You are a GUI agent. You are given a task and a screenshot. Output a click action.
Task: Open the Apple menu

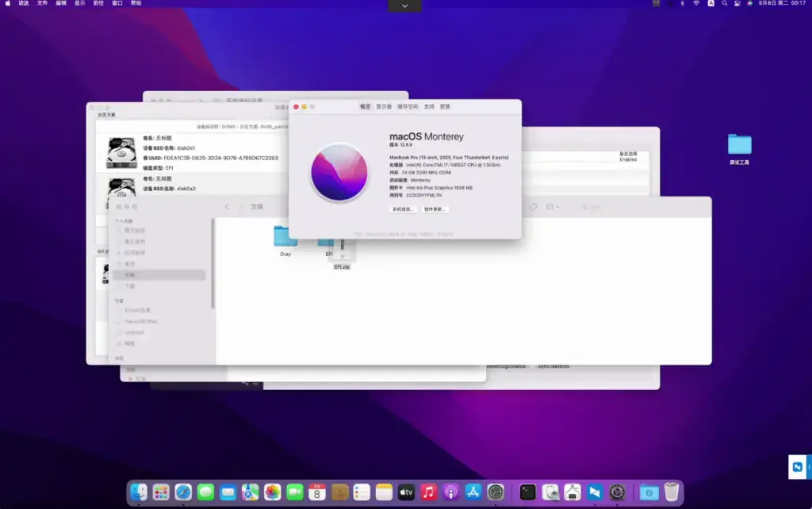[x=7, y=3]
